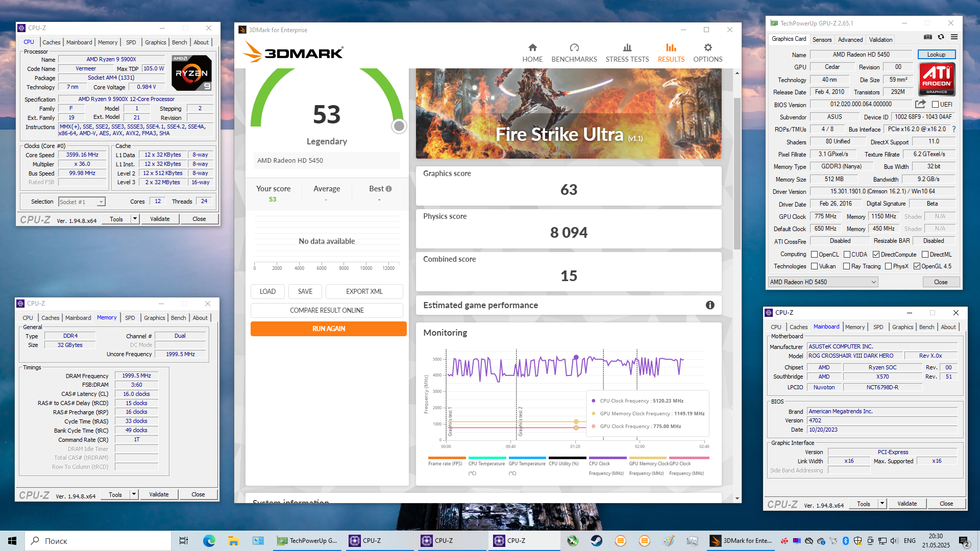Click the SAVE button in 3DMark
This screenshot has width=980, height=551.
tap(305, 291)
